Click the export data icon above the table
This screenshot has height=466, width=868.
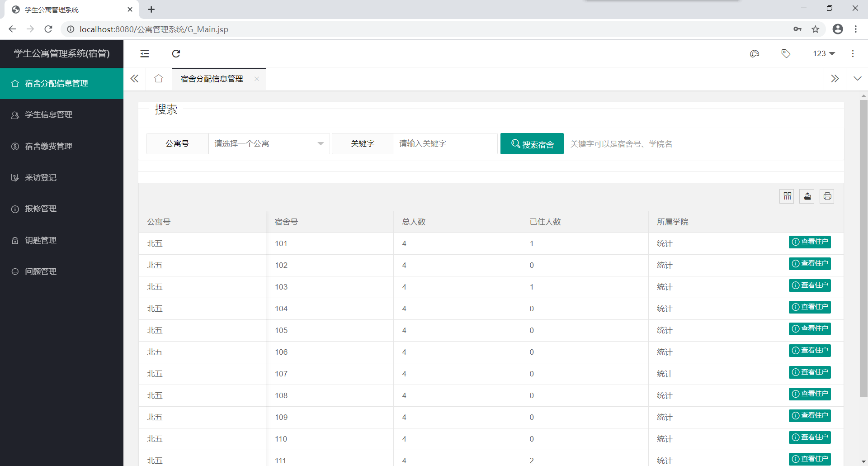coord(807,196)
